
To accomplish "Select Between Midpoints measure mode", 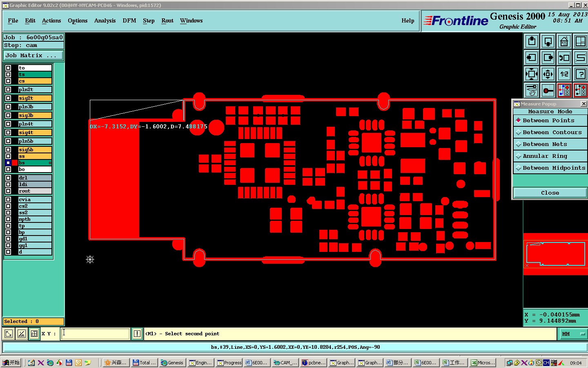I will 550,168.
